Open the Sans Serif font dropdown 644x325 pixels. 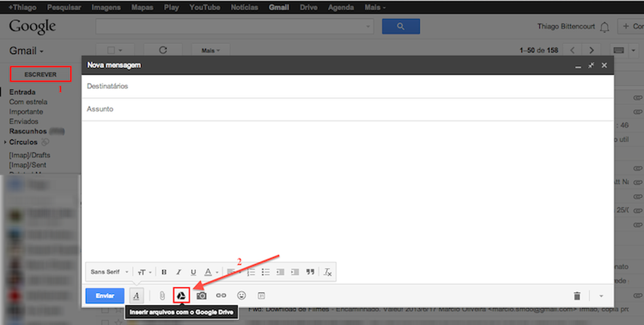(x=109, y=272)
